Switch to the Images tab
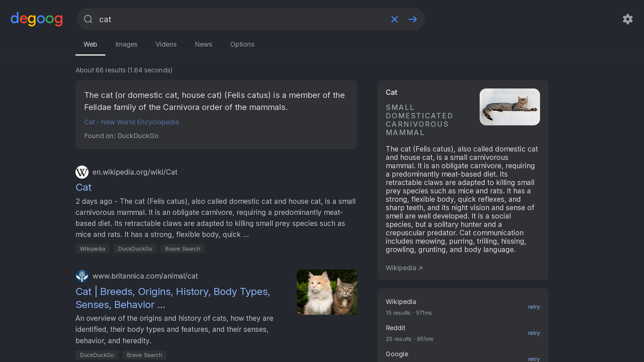Screen dimensions: 644x362 tap(126, 44)
